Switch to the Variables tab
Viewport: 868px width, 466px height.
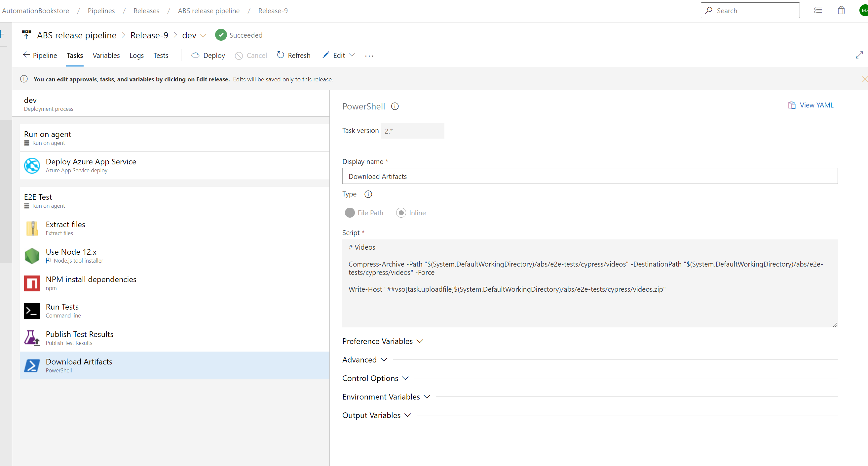(x=106, y=55)
